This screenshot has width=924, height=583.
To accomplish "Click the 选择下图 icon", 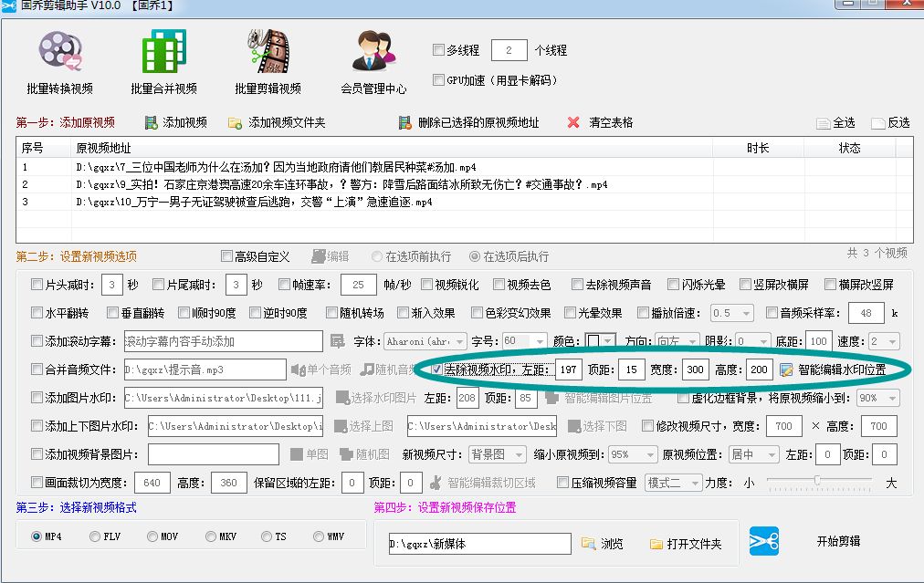I will (x=574, y=426).
